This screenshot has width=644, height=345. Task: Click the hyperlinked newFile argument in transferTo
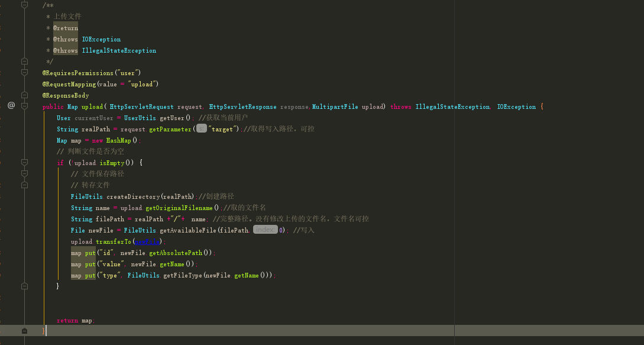[147, 242]
